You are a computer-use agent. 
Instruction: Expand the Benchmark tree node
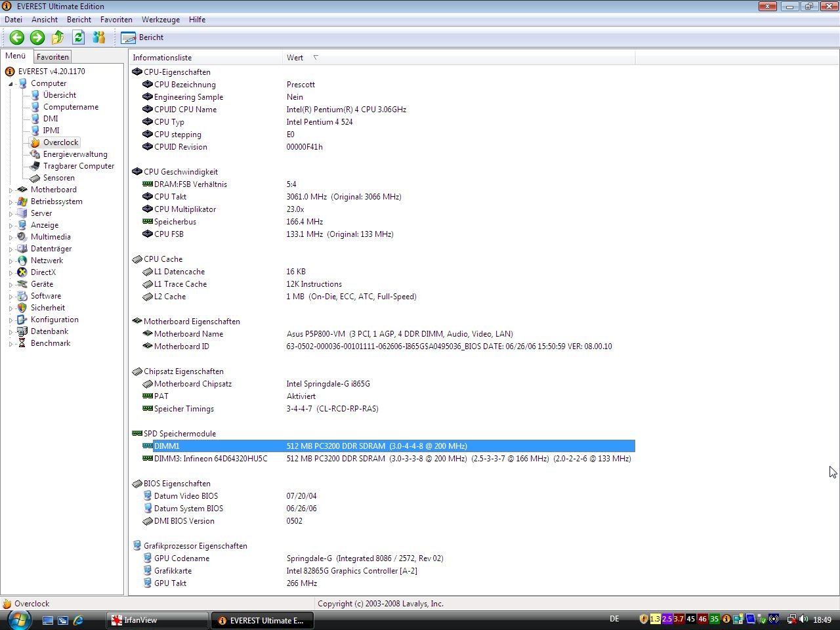pos(10,344)
